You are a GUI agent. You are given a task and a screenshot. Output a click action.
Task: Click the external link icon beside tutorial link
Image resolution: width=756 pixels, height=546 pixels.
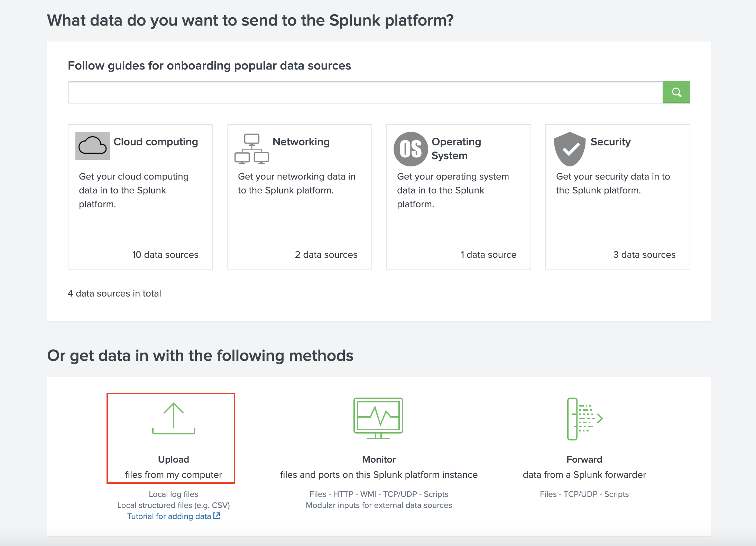[217, 516]
